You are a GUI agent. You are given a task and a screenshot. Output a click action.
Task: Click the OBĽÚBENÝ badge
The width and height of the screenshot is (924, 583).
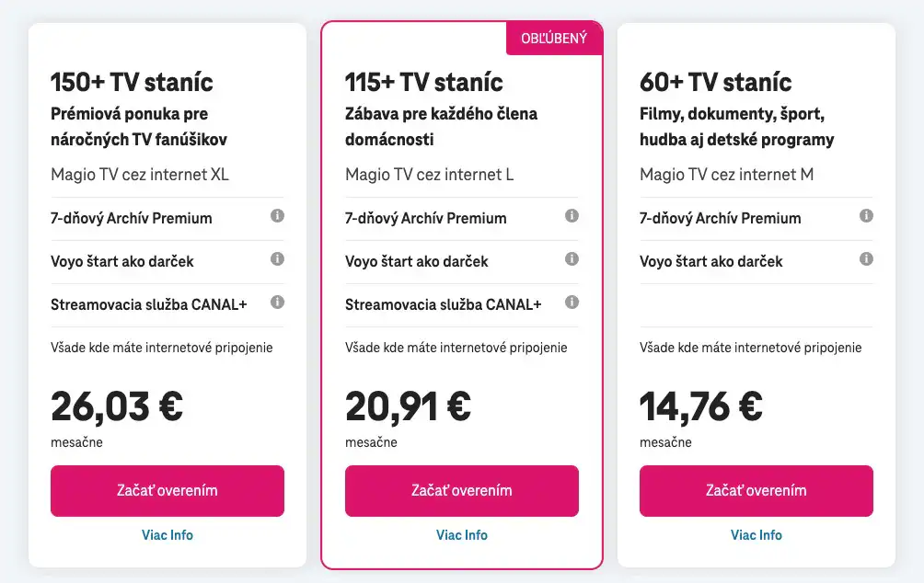click(x=554, y=38)
